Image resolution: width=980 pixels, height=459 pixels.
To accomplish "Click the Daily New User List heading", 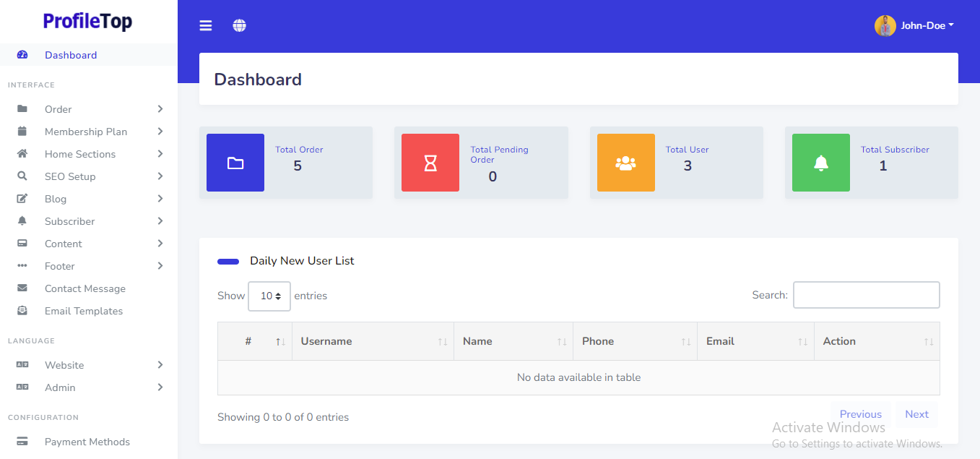I will point(302,261).
